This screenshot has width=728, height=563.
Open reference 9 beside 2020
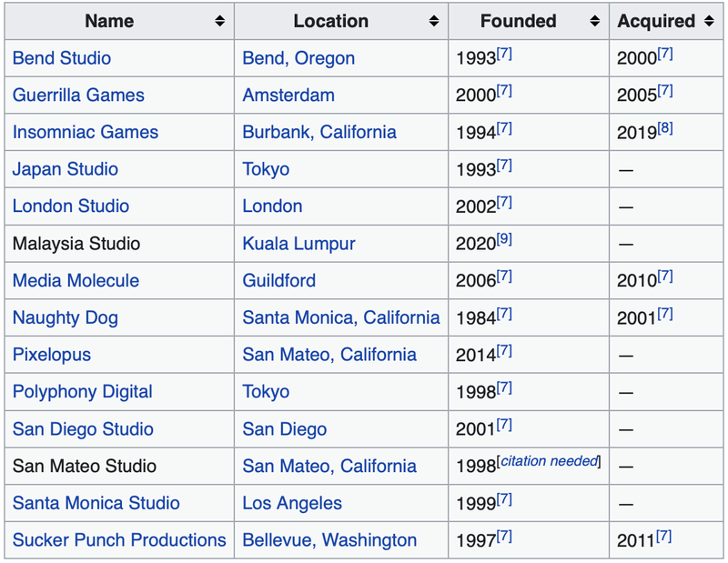click(x=504, y=240)
